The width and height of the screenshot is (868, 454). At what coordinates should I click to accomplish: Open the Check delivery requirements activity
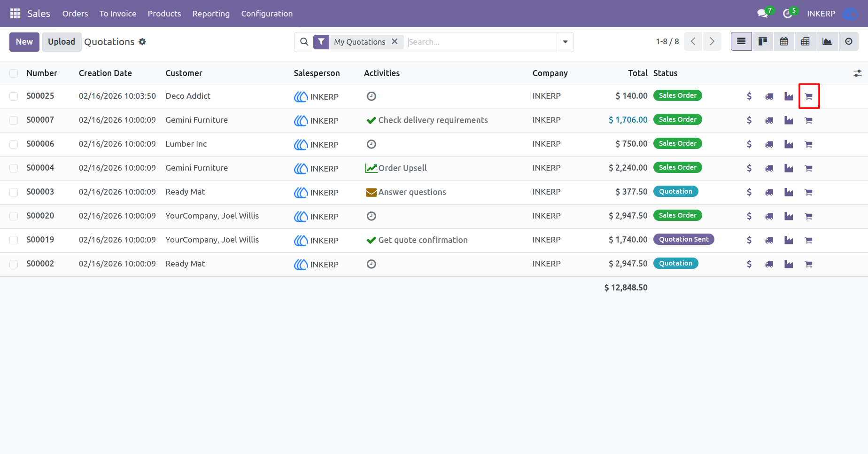tap(427, 120)
